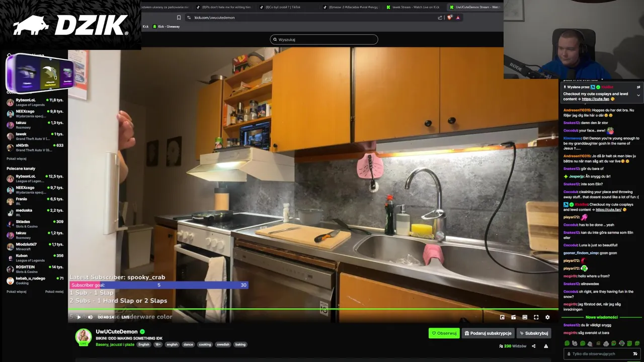The width and height of the screenshot is (644, 362).
Task: Select the baking tag
Action: pyautogui.click(x=240, y=344)
